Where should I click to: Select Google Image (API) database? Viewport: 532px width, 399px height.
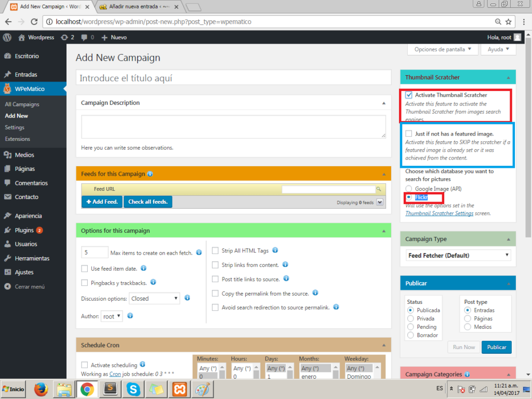click(409, 189)
